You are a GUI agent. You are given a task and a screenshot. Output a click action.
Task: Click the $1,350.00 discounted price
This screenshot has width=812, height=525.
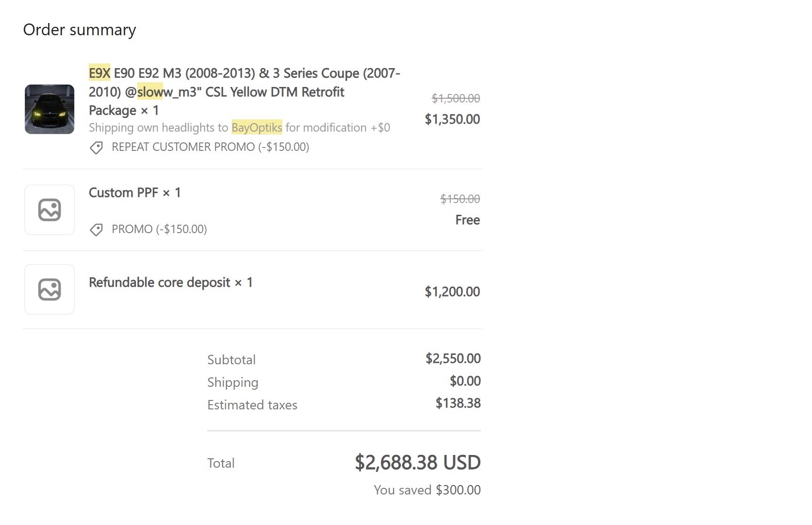452,119
